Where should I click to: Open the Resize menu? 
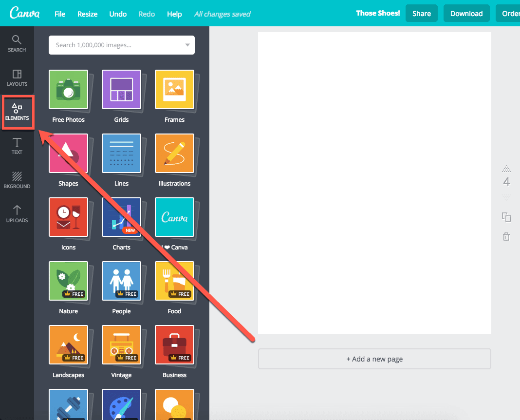pyautogui.click(x=87, y=14)
